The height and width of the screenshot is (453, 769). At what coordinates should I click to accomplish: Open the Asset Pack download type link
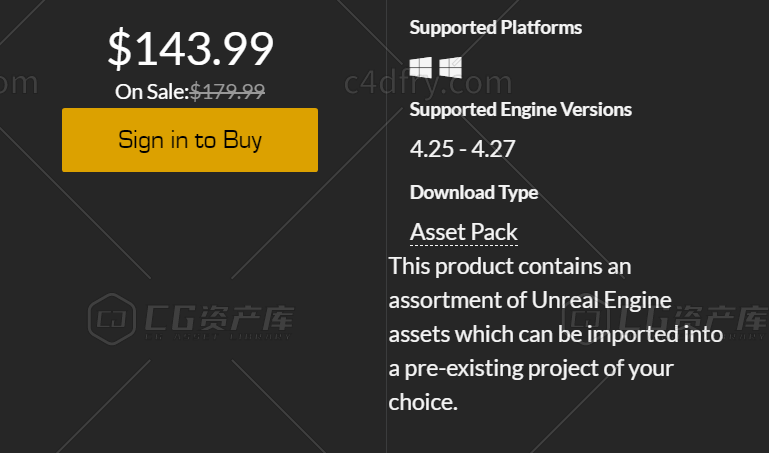[x=463, y=232]
